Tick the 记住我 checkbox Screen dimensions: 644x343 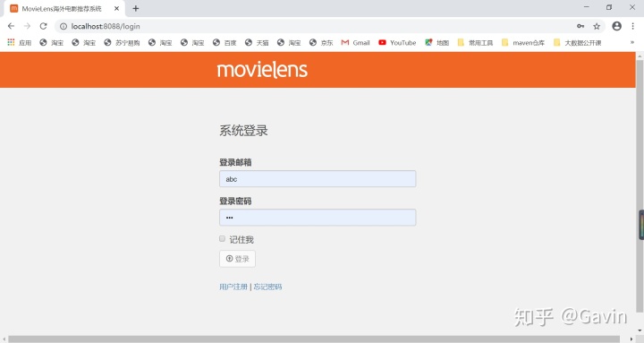[222, 238]
